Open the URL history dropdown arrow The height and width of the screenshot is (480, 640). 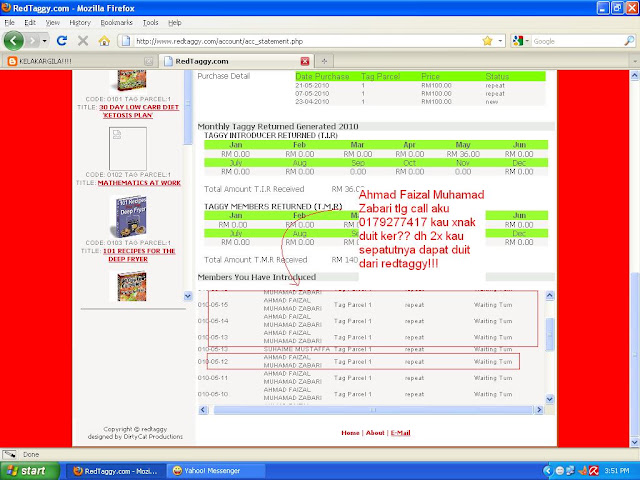coord(500,41)
